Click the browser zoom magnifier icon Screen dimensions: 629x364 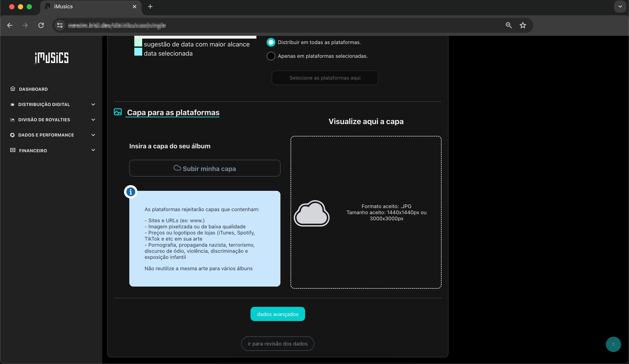click(x=508, y=25)
